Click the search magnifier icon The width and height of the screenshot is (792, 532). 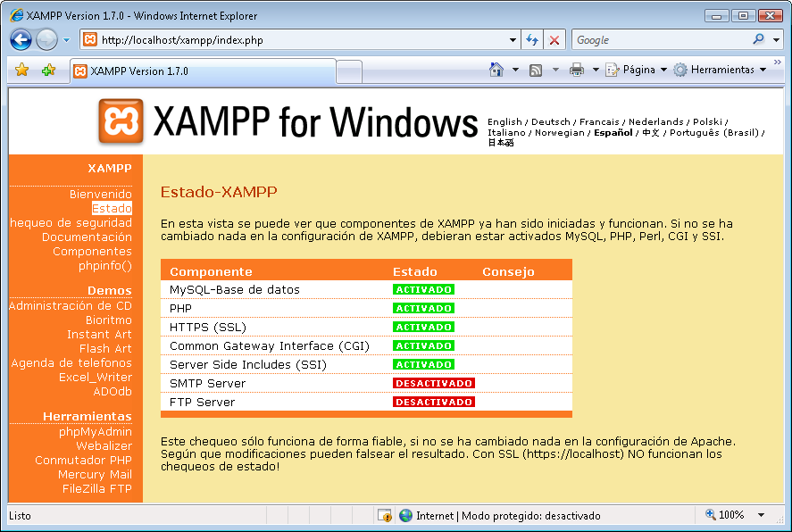758,39
